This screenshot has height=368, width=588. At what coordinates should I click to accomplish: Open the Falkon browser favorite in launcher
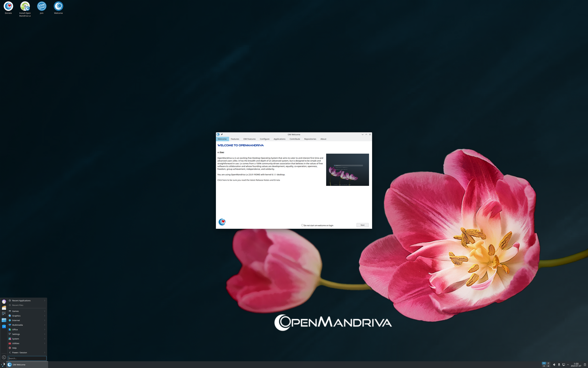[x=4, y=302]
